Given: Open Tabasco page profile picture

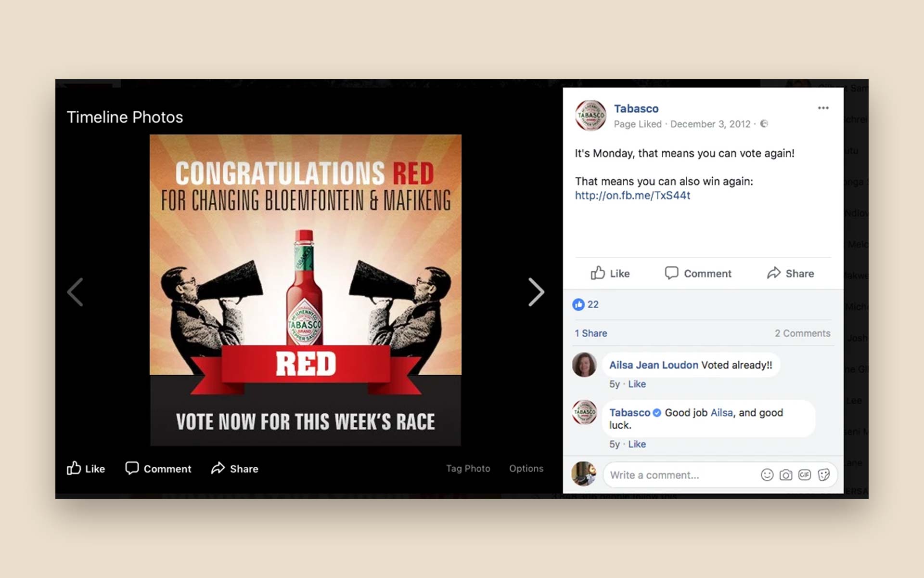Looking at the screenshot, I should pyautogui.click(x=590, y=116).
